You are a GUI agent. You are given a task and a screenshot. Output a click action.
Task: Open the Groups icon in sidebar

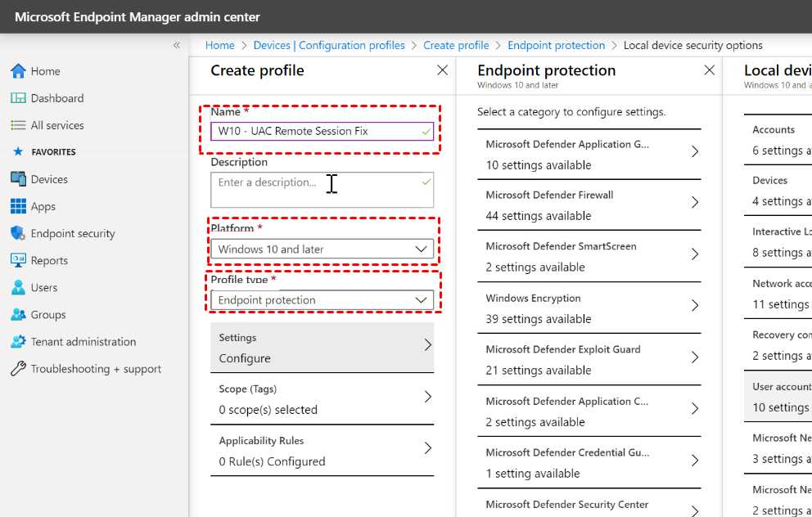[18, 314]
